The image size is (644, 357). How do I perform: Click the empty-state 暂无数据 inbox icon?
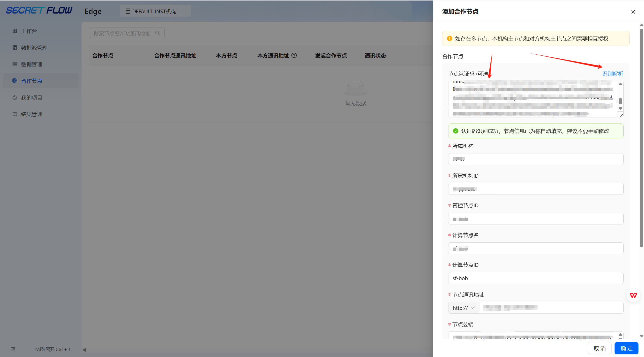tap(355, 88)
